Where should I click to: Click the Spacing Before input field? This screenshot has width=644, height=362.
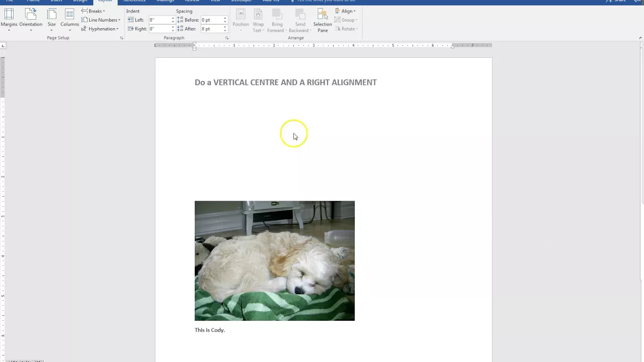click(x=212, y=20)
